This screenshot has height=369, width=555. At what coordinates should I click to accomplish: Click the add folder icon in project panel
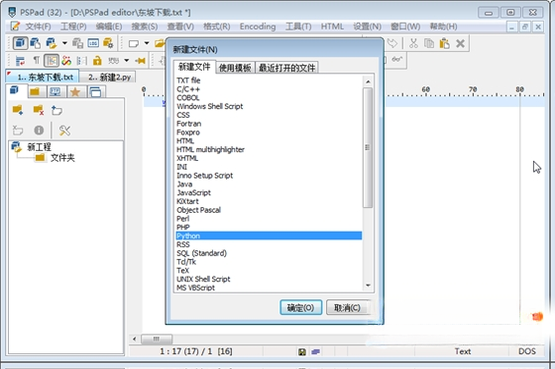click(18, 110)
